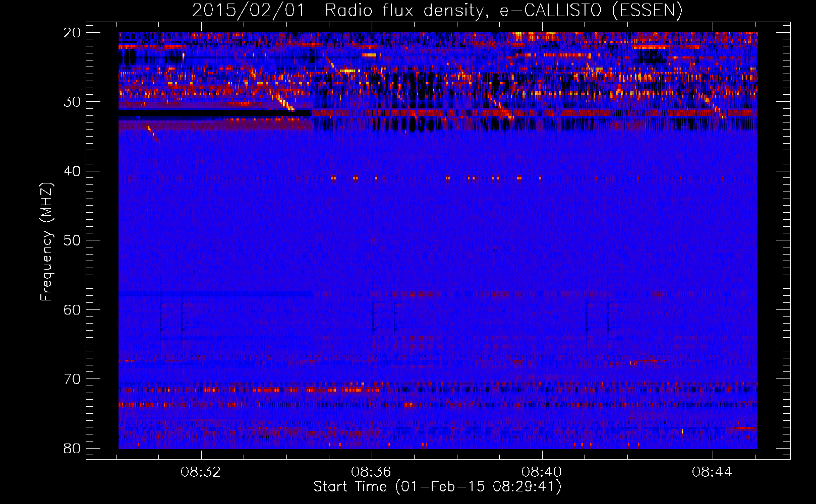This screenshot has width=816, height=504.
Task: Click the 20 frequency tick label
Action: pos(72,33)
